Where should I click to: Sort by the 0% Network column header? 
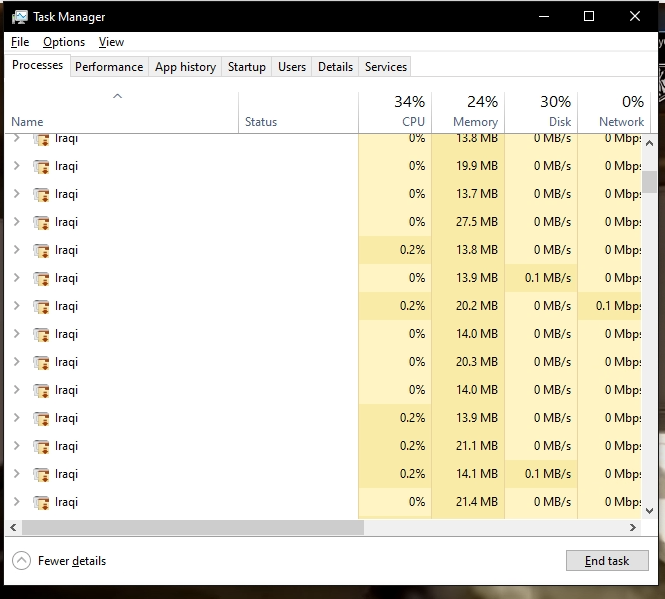coord(614,112)
